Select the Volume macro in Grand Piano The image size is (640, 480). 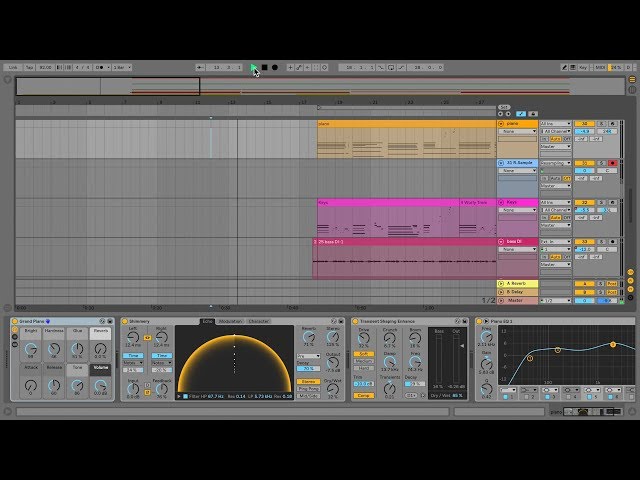100,370
